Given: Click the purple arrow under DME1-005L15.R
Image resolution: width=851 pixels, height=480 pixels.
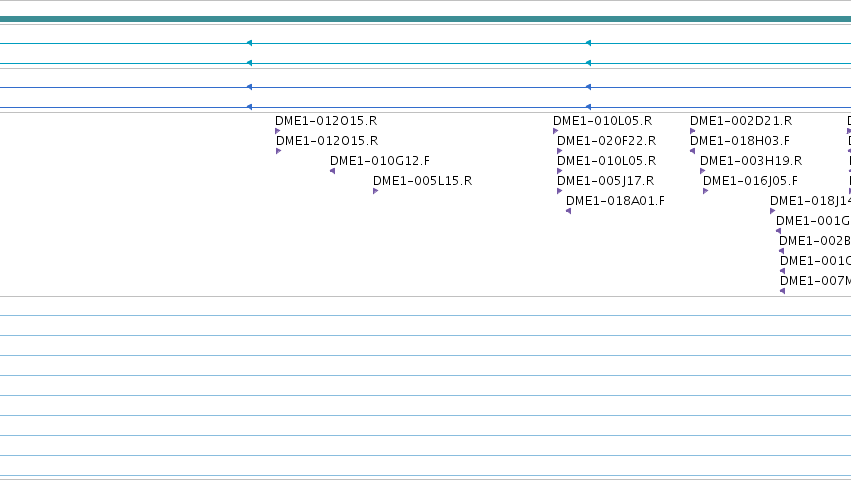Looking at the screenshot, I should click(376, 191).
